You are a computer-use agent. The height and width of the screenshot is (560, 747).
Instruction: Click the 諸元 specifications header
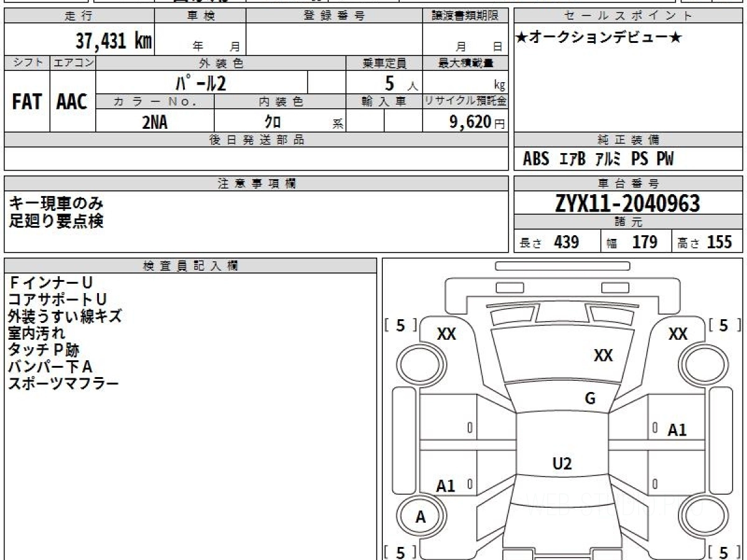(629, 222)
